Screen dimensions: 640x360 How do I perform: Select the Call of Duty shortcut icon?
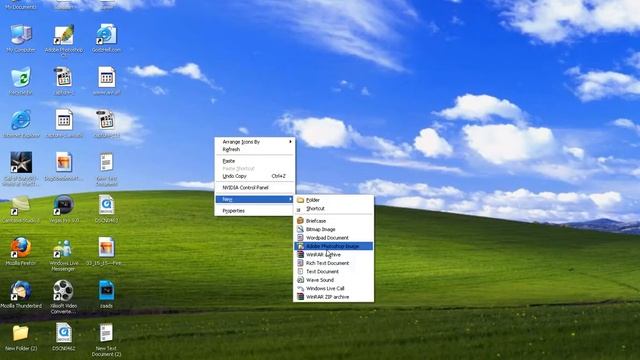[21, 162]
